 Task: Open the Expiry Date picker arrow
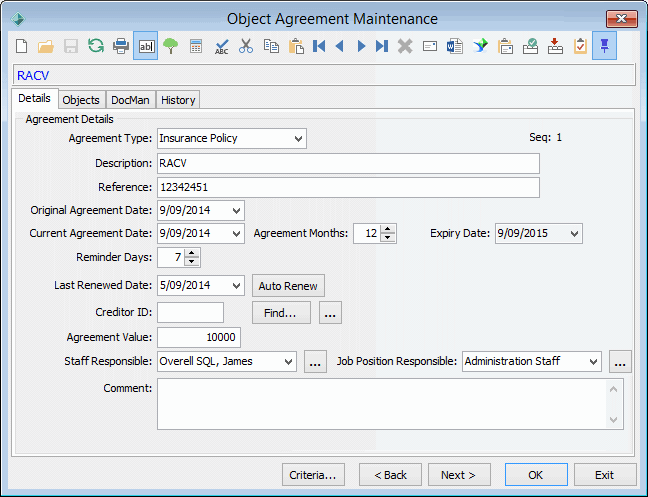(x=574, y=234)
